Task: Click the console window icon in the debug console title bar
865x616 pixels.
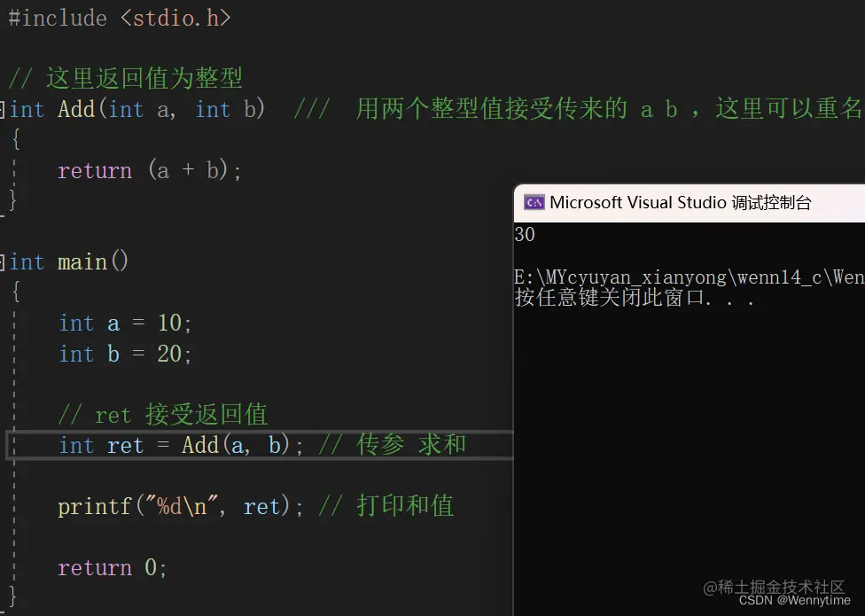Action: tap(534, 202)
